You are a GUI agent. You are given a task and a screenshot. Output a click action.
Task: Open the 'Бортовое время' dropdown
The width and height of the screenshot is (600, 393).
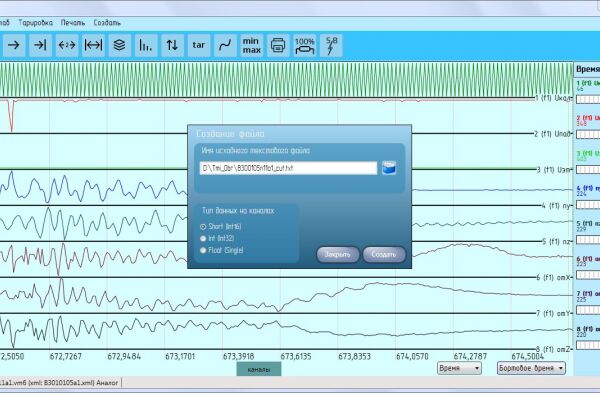(x=531, y=368)
